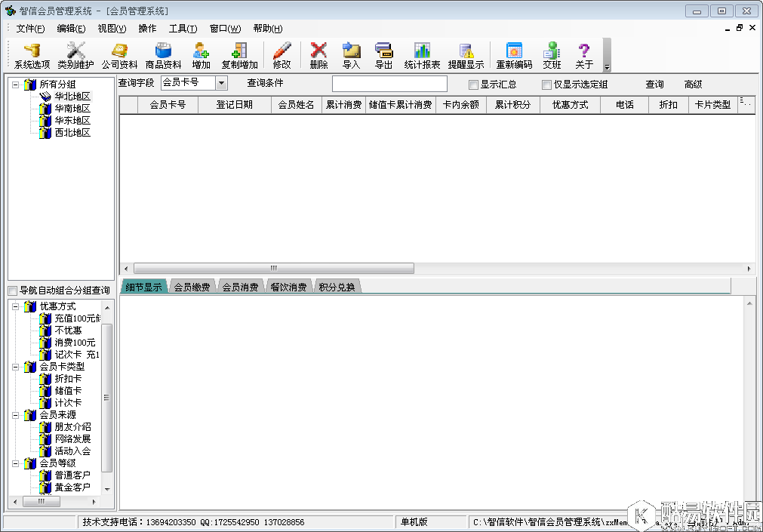This screenshot has width=763, height=532.
Task: Click the 高级 advanced search button
Action: tap(693, 85)
